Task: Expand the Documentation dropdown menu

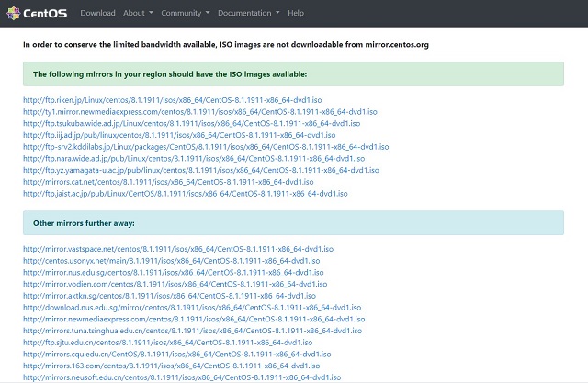Action: click(x=249, y=13)
